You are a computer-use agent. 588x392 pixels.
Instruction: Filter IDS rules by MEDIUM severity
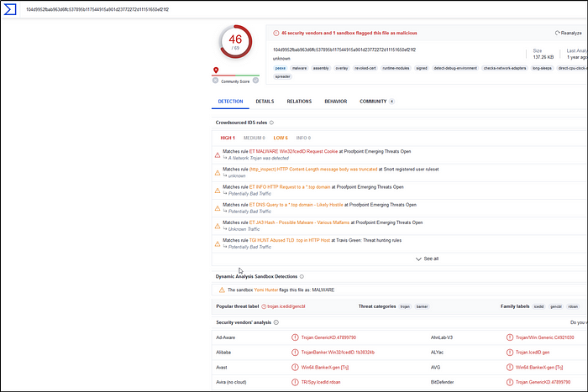pyautogui.click(x=254, y=138)
